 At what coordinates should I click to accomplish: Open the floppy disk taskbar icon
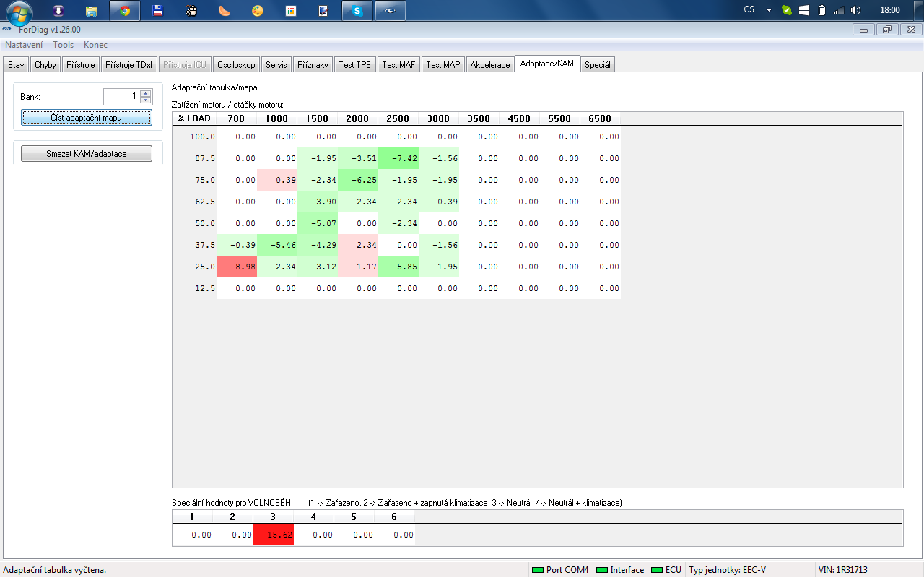[x=158, y=11]
